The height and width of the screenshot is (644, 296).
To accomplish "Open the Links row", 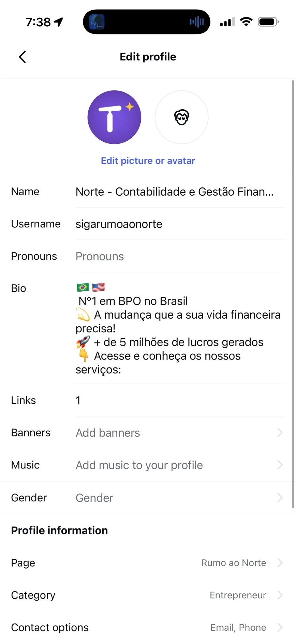I will coord(148,400).
